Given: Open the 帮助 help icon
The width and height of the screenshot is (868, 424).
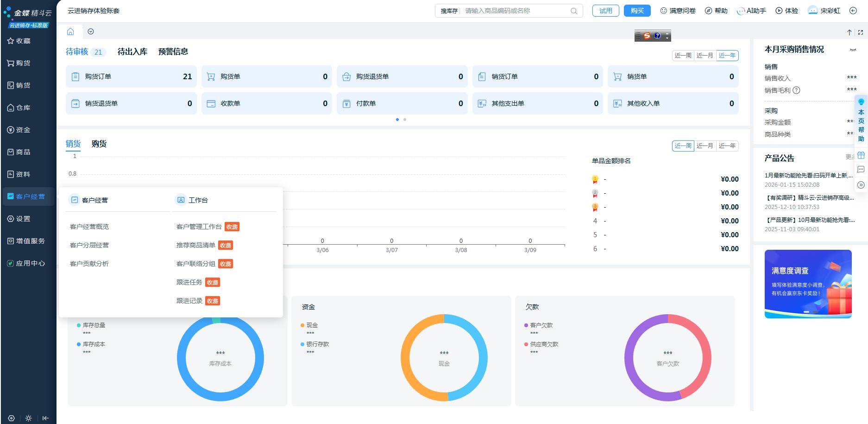Looking at the screenshot, I should tap(709, 11).
